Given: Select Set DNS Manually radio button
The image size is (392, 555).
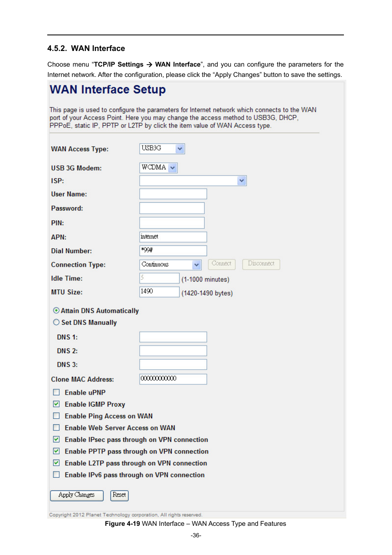Looking at the screenshot, I should (x=56, y=322).
